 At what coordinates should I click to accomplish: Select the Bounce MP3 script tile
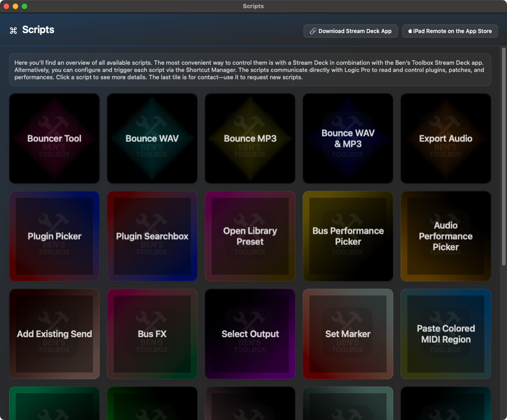250,139
